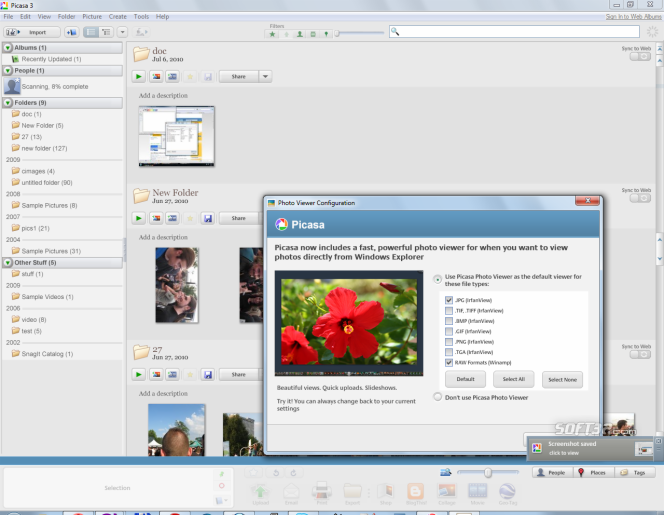This screenshot has width=664, height=515.
Task: Select Don't use Picasa Photo Viewer radio
Action: (x=437, y=397)
